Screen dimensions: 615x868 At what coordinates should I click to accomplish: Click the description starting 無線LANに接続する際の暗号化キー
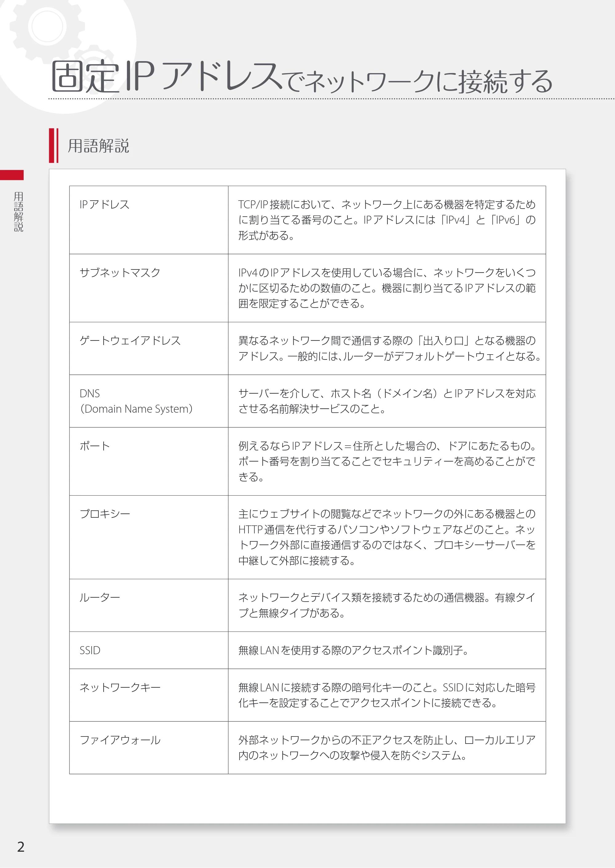click(x=387, y=695)
